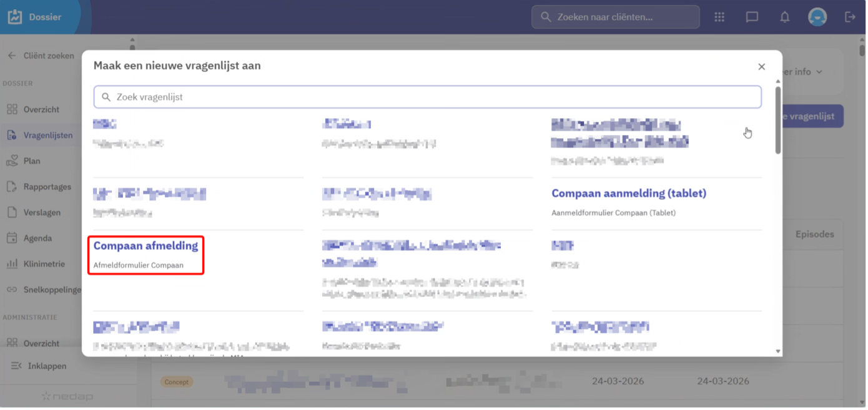Click the nedap logo at sidebar bottom
The image size is (868, 410).
tap(67, 396)
